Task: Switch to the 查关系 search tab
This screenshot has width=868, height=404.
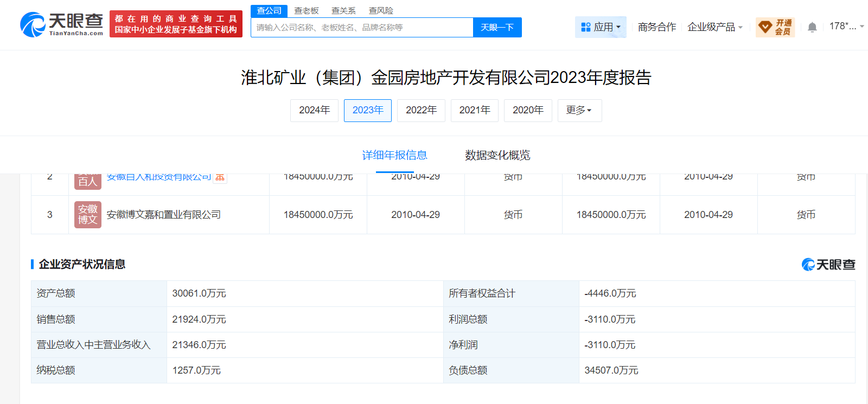Action: pos(343,11)
